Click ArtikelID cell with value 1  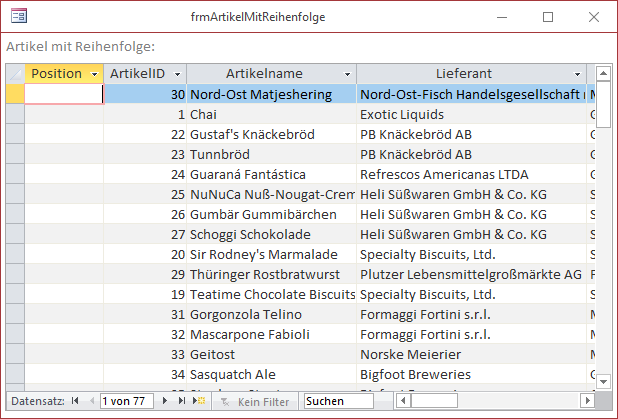145,114
